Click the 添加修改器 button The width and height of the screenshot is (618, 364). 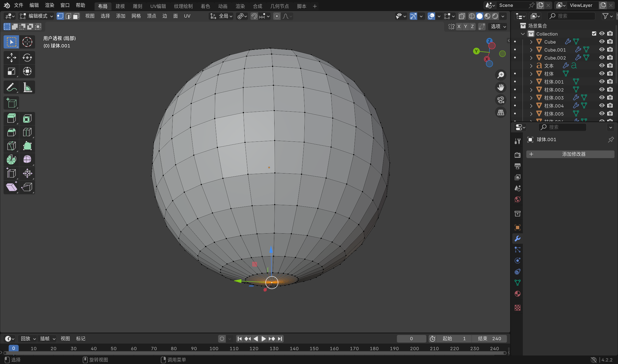(570, 154)
